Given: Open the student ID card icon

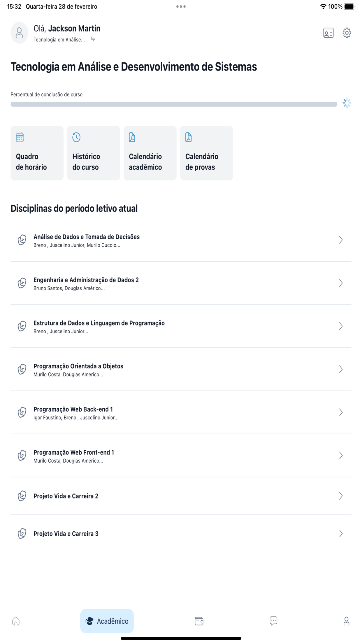Looking at the screenshot, I should [328, 33].
